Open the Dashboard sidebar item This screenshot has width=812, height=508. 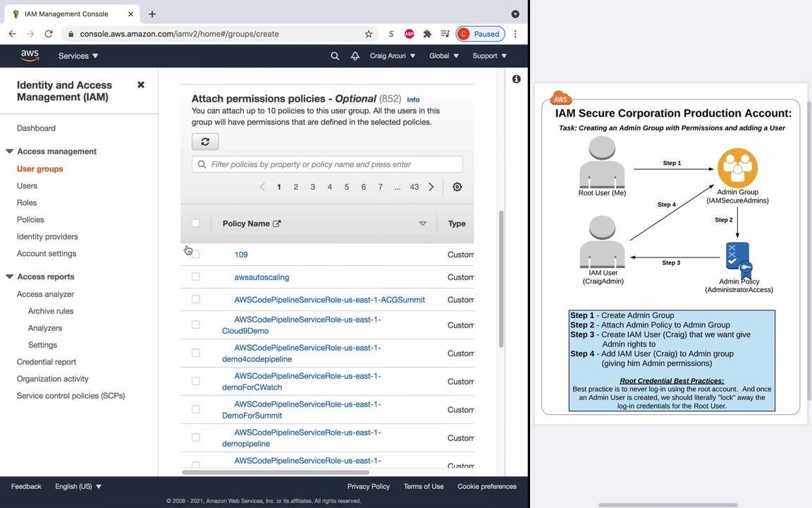pos(36,128)
